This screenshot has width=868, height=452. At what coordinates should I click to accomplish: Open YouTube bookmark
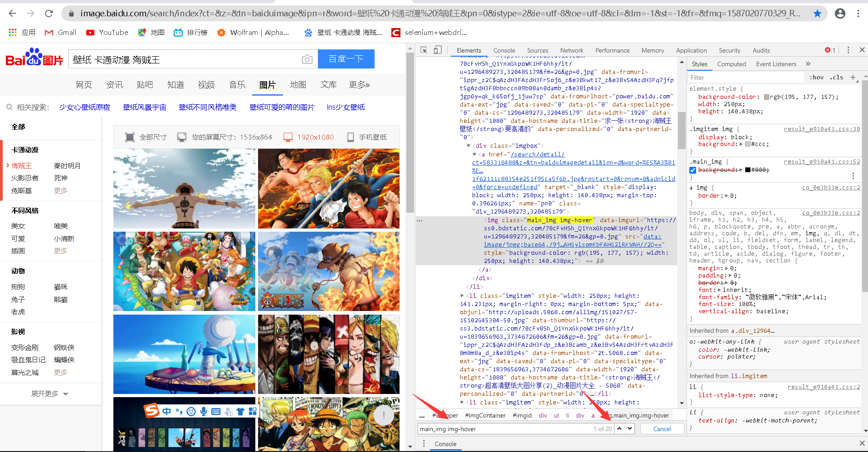click(107, 33)
